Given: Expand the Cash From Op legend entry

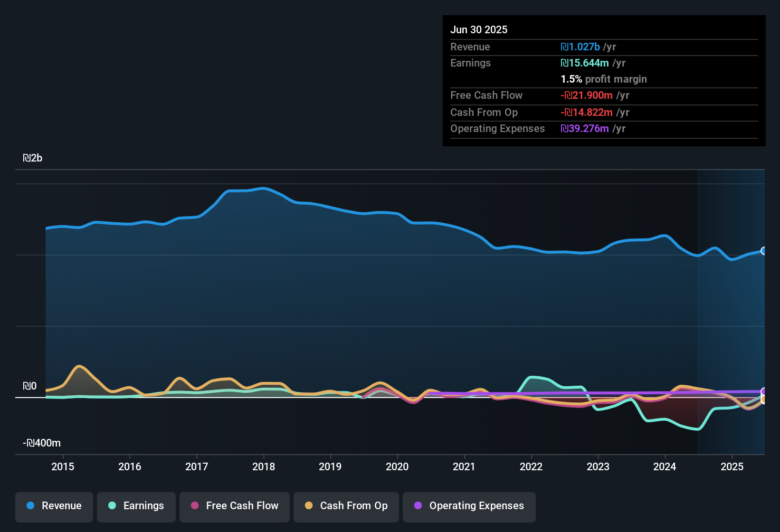Looking at the screenshot, I should 346,506.
